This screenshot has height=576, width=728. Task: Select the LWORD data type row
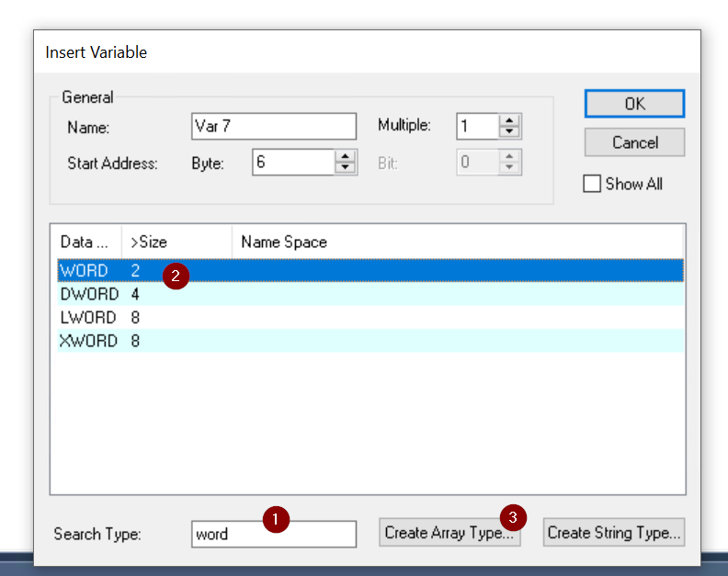click(370, 318)
